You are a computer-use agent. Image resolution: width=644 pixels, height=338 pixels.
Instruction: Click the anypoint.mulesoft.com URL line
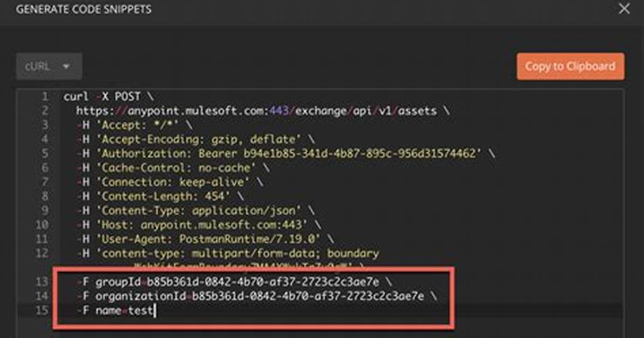click(263, 111)
